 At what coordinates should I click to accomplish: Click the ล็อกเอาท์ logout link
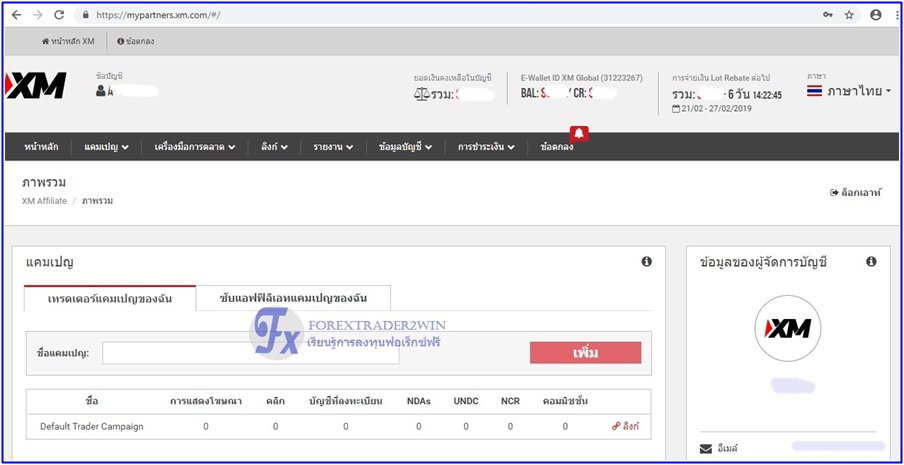coord(856,192)
